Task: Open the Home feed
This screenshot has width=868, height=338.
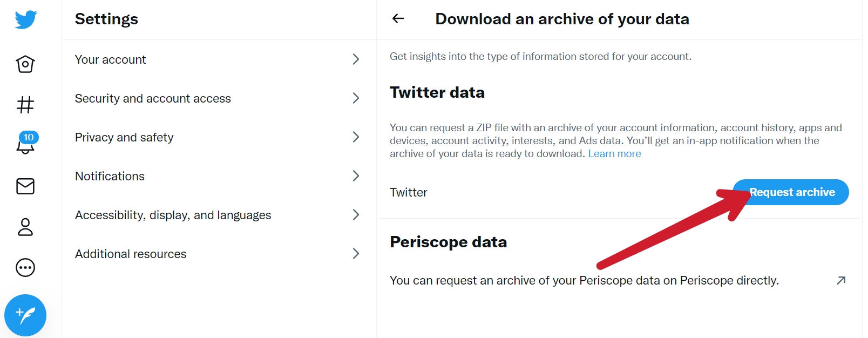Action: pyautogui.click(x=24, y=64)
